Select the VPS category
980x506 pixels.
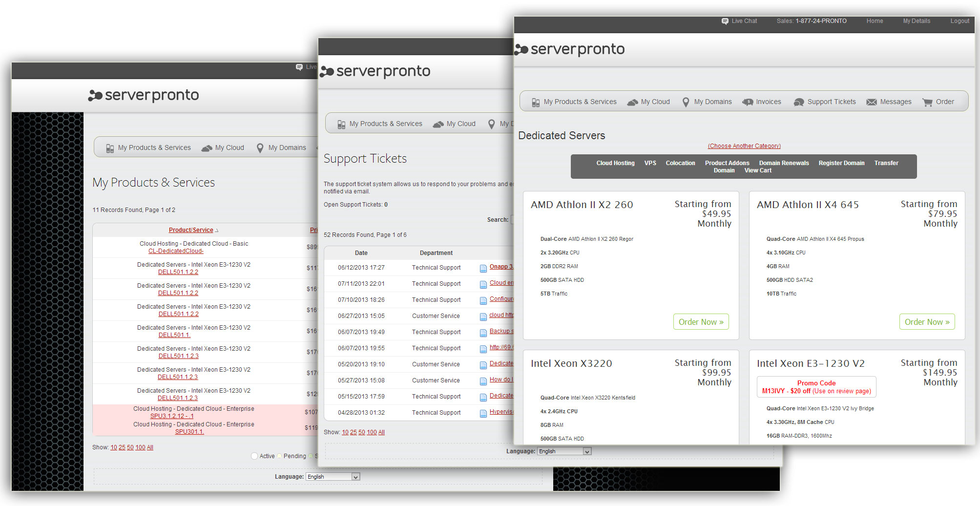[x=650, y=163]
